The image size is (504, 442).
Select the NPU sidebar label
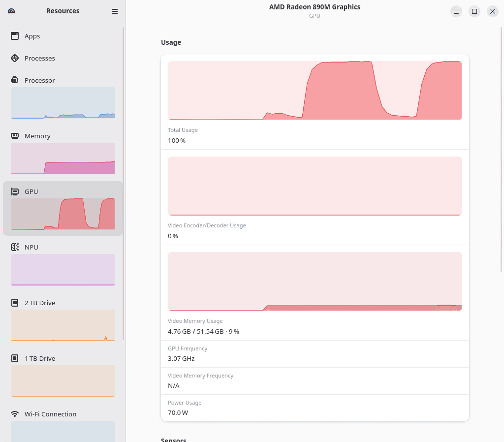click(31, 247)
